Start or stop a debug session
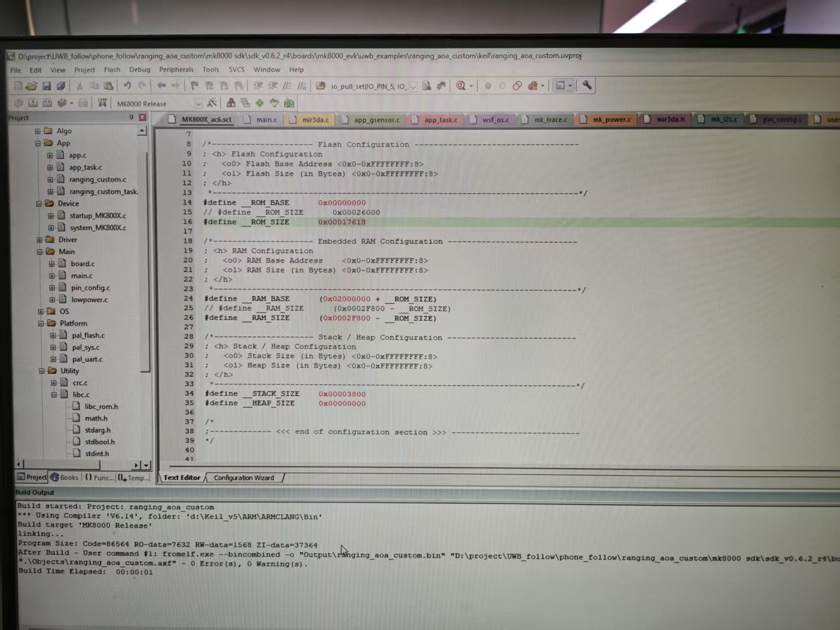 pos(461,86)
